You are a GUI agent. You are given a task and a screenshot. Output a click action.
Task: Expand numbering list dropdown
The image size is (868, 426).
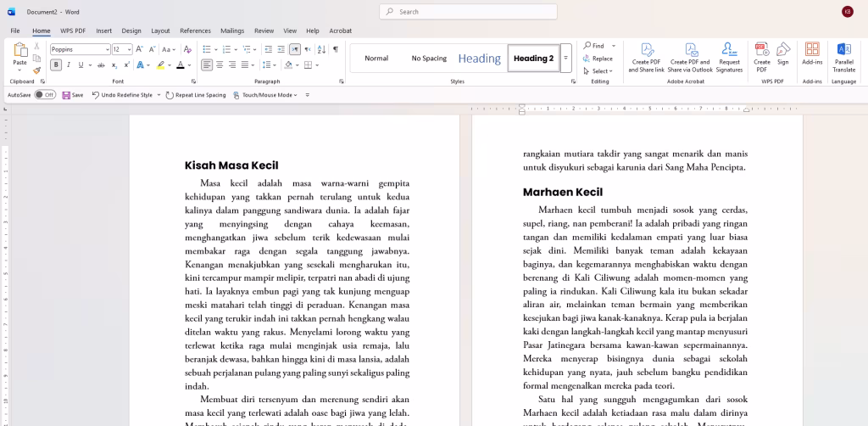coord(236,49)
